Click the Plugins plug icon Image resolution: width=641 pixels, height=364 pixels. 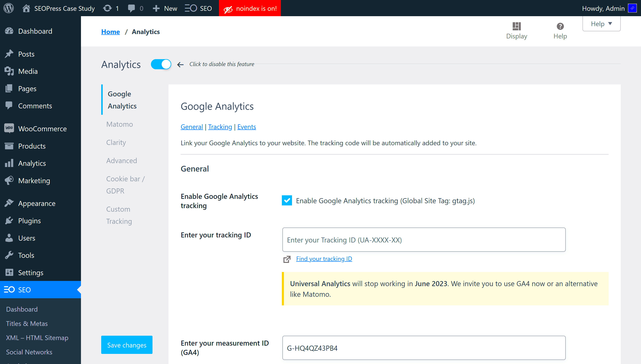tap(9, 220)
